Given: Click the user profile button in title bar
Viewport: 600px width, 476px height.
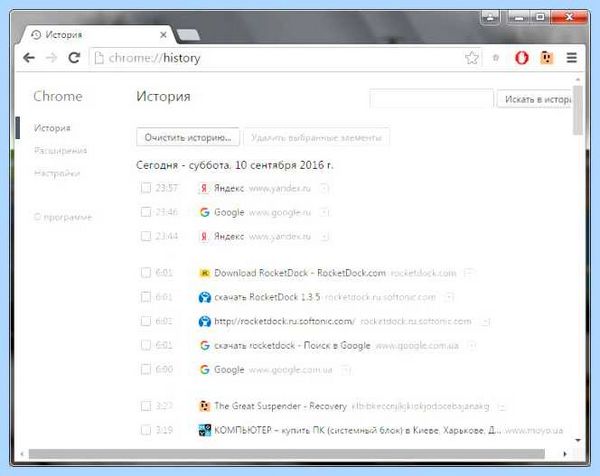Looking at the screenshot, I should click(x=490, y=17).
